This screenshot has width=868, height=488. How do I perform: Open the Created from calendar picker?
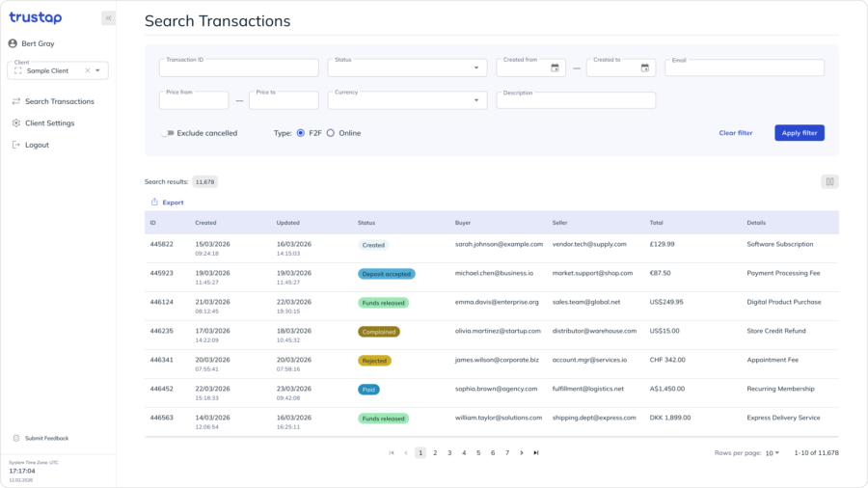(555, 68)
